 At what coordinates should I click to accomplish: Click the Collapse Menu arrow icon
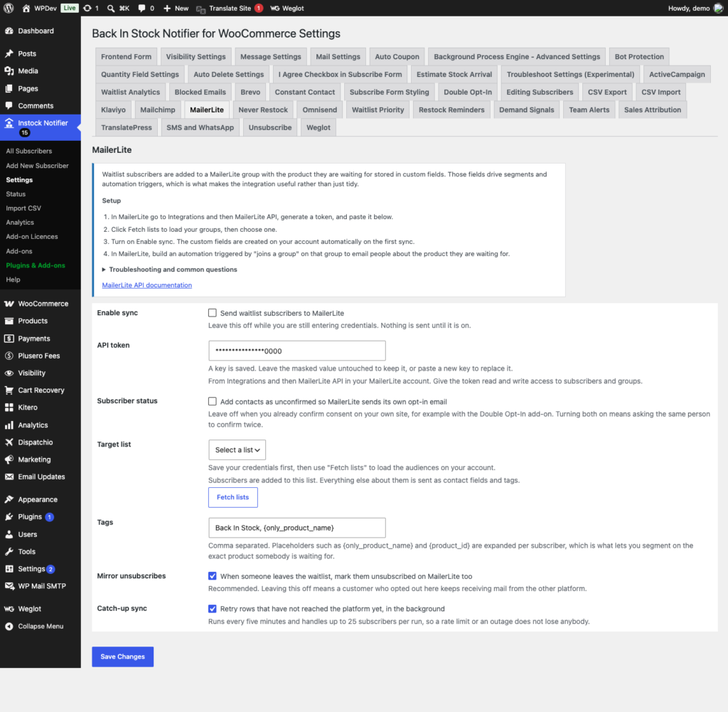[9, 626]
